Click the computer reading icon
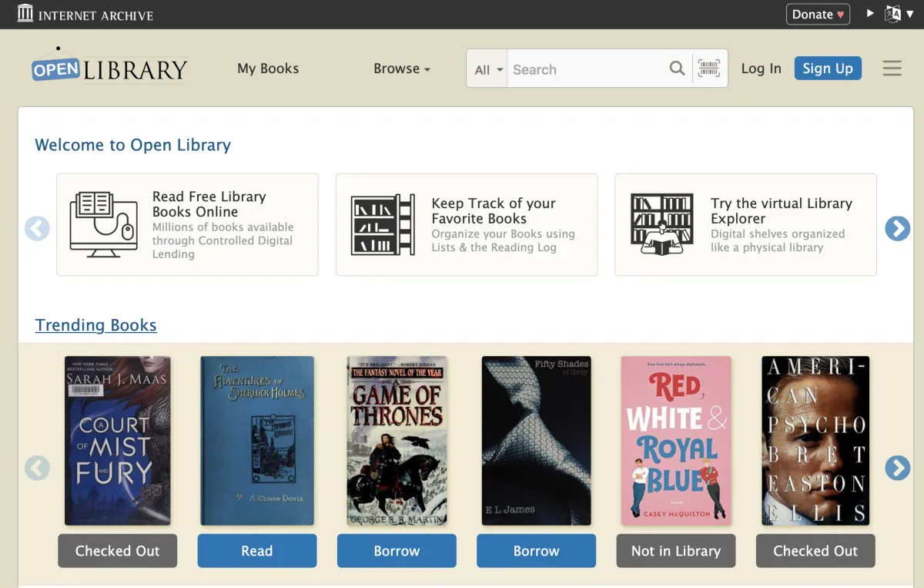The width and height of the screenshot is (924, 588). coord(102,224)
